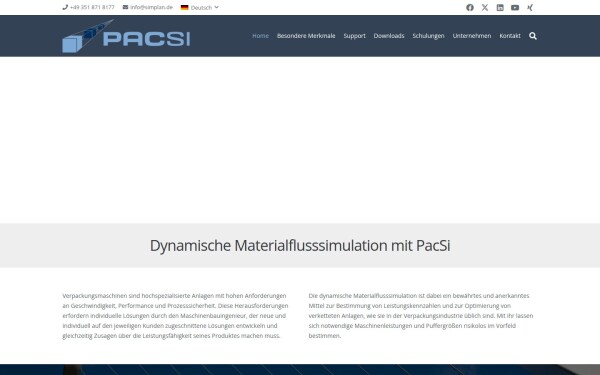Click paragraph starting 'Die dynamische Materialflusssimulation ist'
This screenshot has width=600, height=375.
pyautogui.click(x=421, y=316)
